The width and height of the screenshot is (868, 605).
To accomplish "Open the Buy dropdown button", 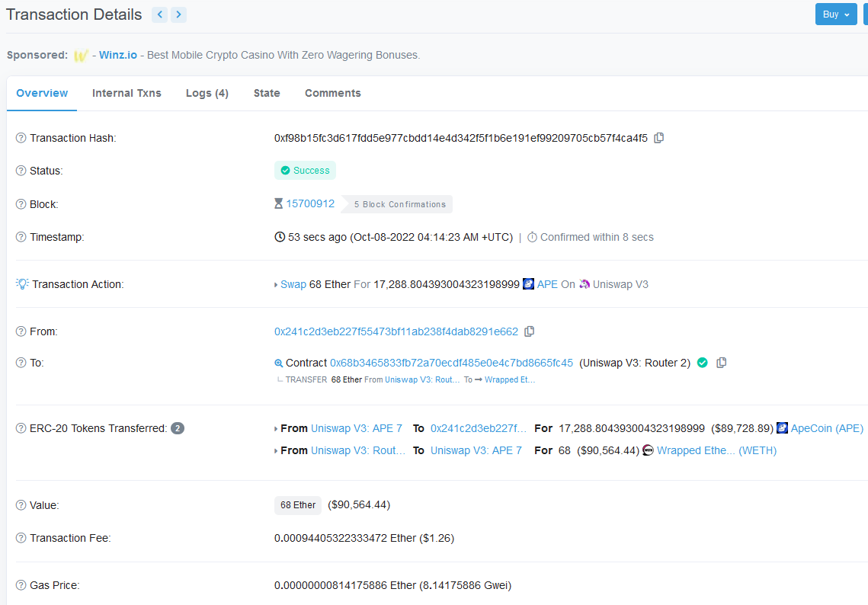I will point(835,14).
